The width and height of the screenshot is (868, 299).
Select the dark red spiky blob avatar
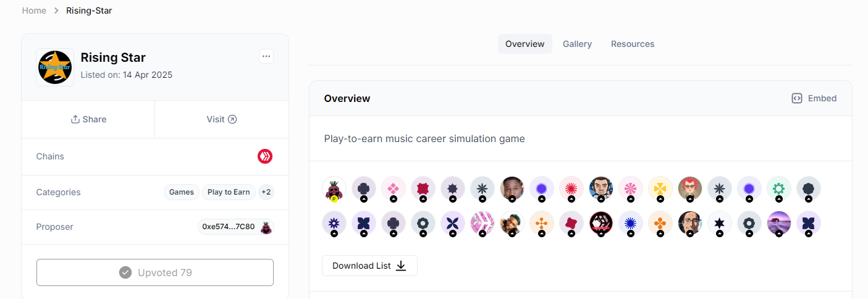tap(423, 188)
